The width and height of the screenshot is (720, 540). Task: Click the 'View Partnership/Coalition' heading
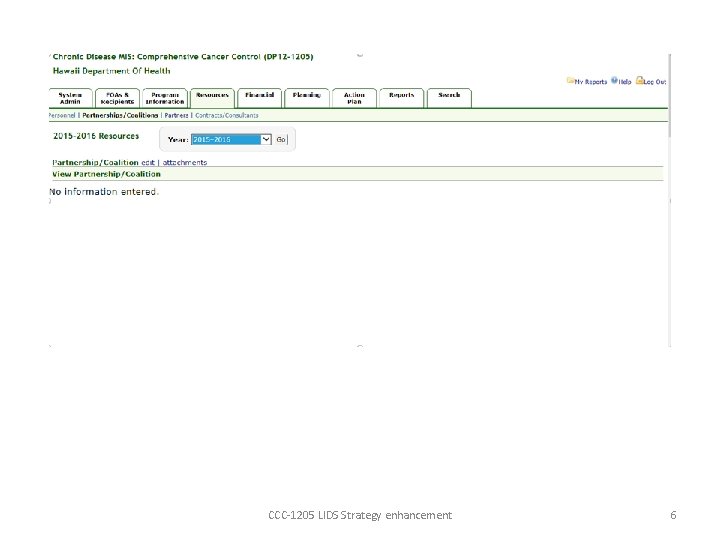point(107,174)
